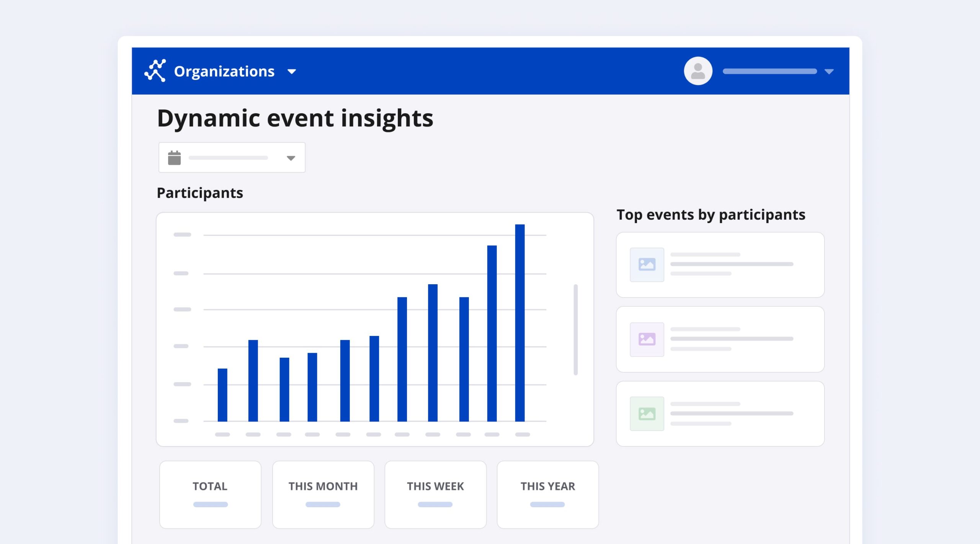Click the green image thumbnail icon
980x544 pixels.
pos(647,414)
